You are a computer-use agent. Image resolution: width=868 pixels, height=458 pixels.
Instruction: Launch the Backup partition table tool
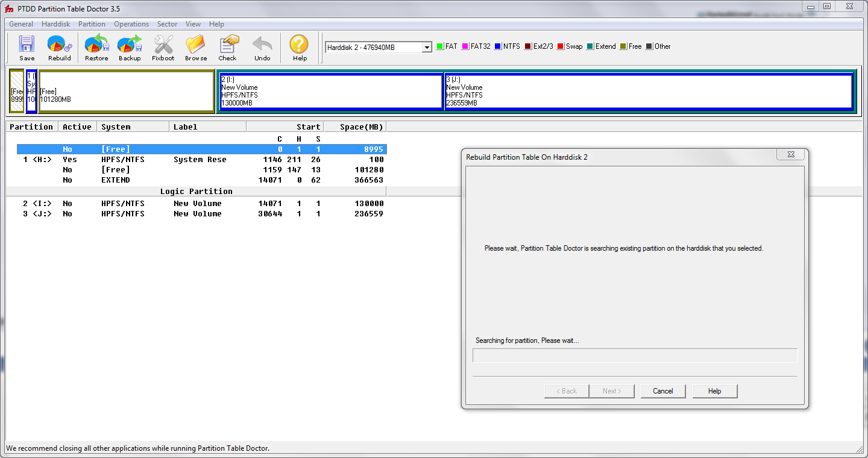click(130, 48)
